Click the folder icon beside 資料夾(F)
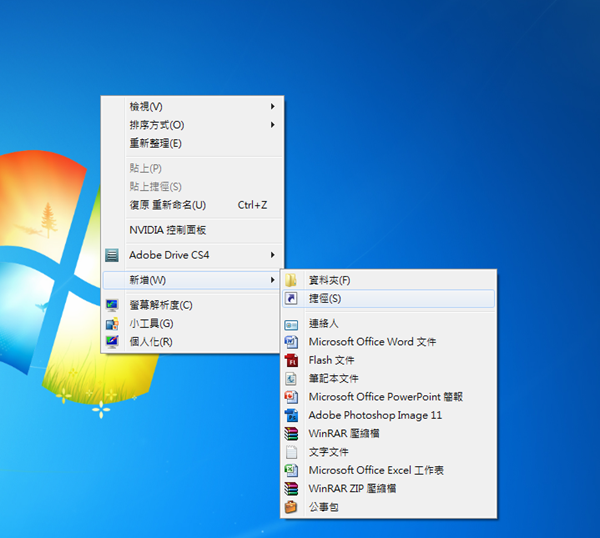This screenshot has width=600, height=538. coord(291,281)
